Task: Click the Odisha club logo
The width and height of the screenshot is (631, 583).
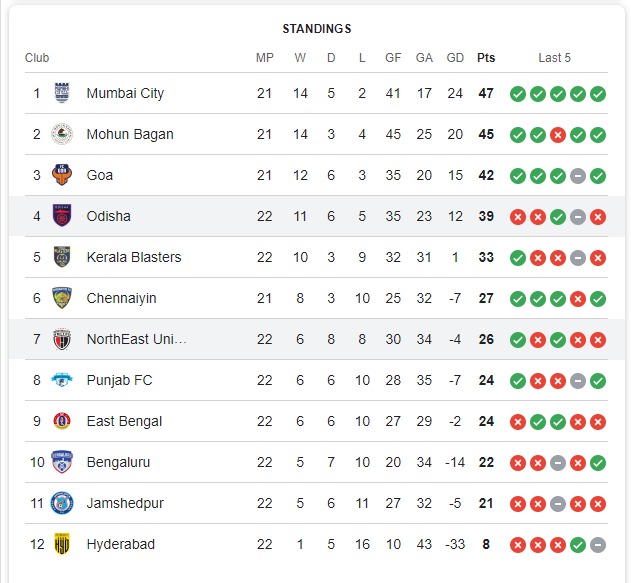Action: 62,216
